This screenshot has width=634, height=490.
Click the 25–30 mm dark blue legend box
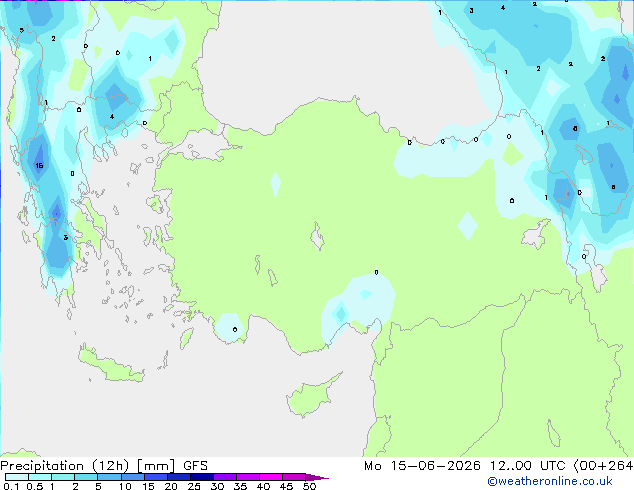click(202, 477)
